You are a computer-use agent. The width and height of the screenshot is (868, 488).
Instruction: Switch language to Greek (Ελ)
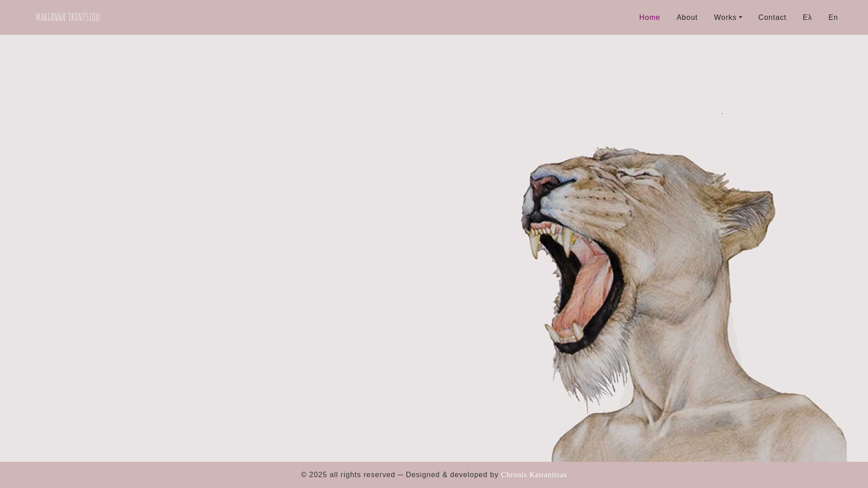click(807, 18)
